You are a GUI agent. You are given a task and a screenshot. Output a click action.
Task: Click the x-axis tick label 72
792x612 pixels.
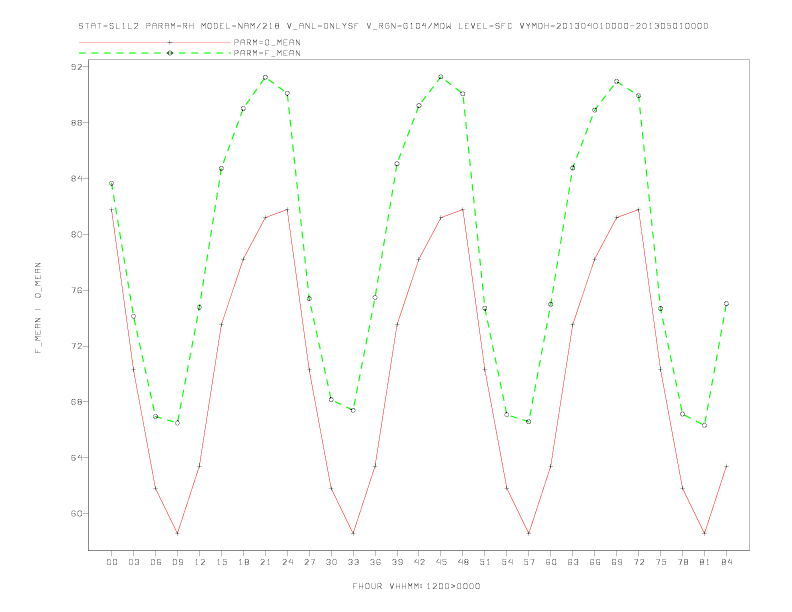638,562
